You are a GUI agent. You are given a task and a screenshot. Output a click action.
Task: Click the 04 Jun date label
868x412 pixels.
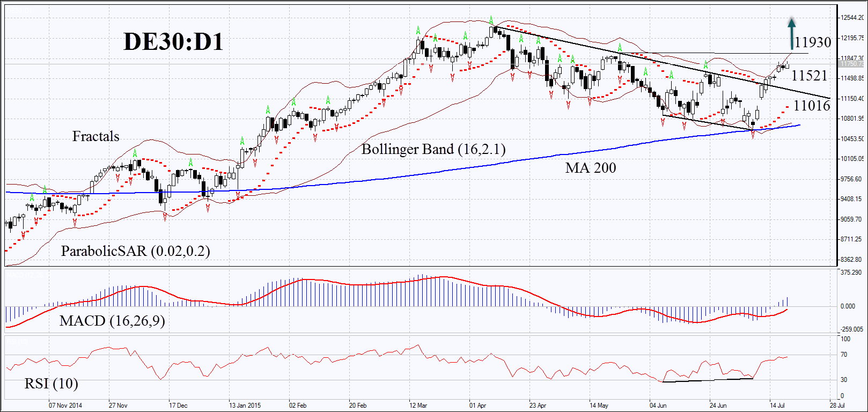tap(658, 406)
